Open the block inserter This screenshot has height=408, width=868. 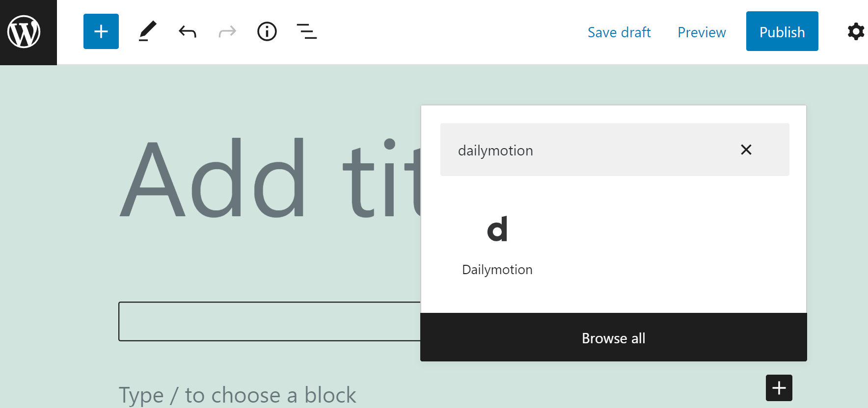click(x=101, y=31)
